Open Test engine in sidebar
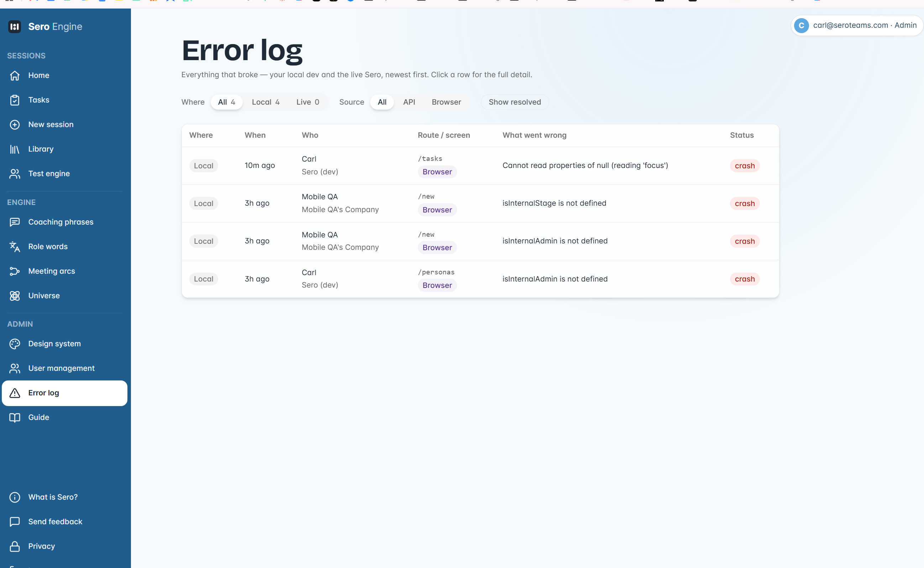Image resolution: width=924 pixels, height=568 pixels. (65, 174)
